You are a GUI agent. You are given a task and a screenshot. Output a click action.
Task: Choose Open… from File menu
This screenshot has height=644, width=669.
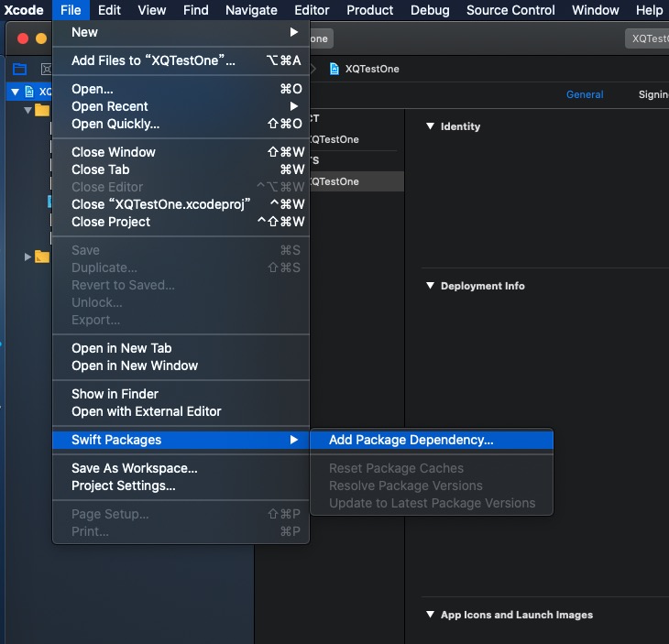pyautogui.click(x=181, y=89)
